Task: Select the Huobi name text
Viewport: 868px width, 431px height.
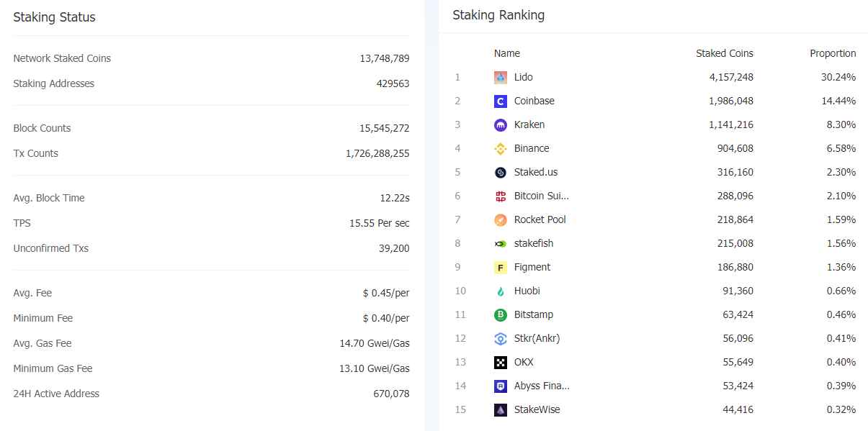Action: click(527, 291)
